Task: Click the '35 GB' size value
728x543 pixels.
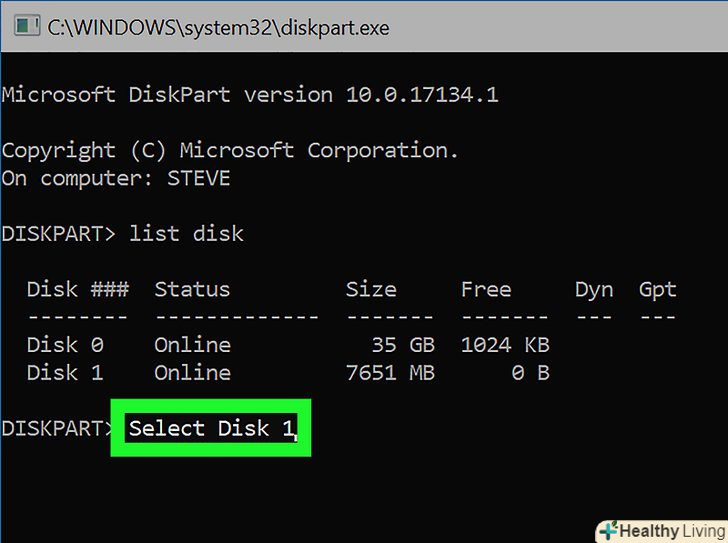Action: 403,345
